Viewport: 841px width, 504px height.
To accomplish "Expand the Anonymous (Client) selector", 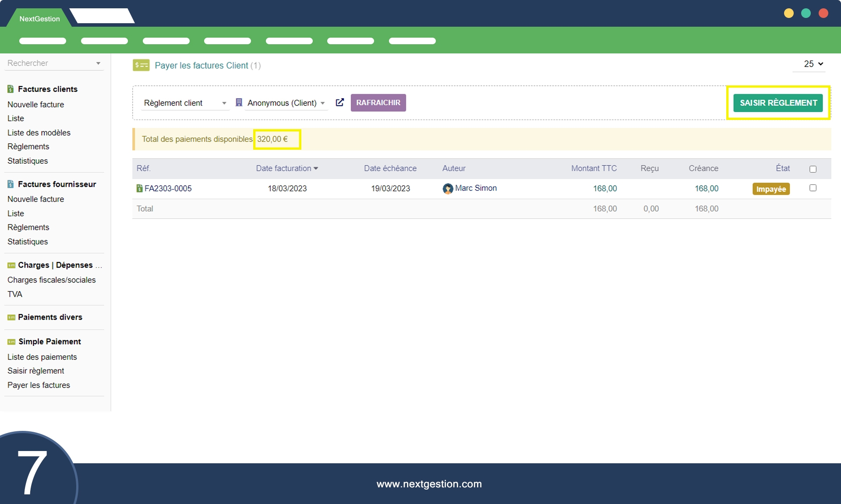I will pyautogui.click(x=286, y=103).
